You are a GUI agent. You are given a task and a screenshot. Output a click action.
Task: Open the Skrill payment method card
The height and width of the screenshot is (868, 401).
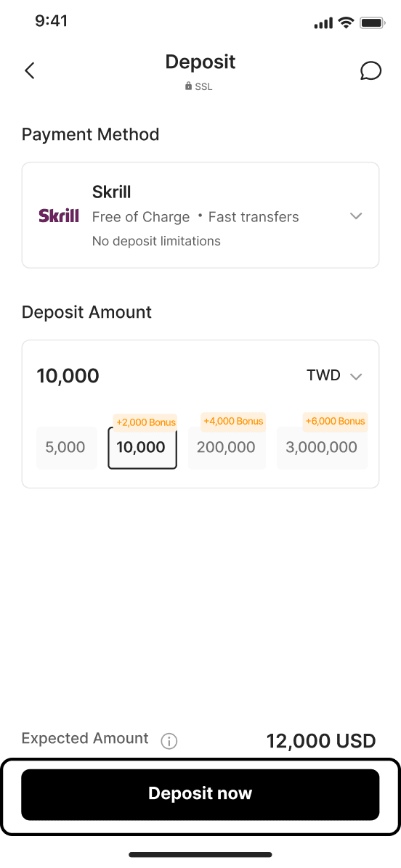pos(200,216)
